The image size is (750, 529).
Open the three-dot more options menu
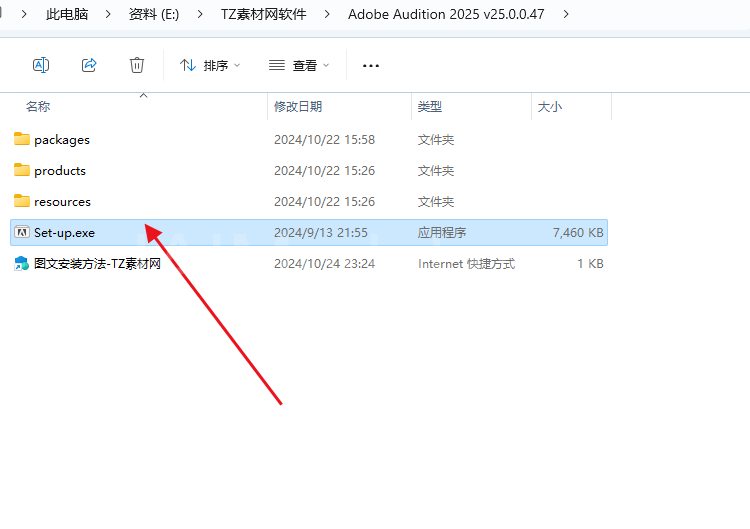tap(371, 66)
